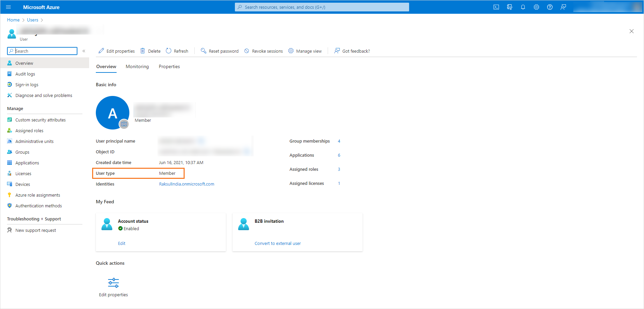Open the notifications bell

tap(523, 7)
